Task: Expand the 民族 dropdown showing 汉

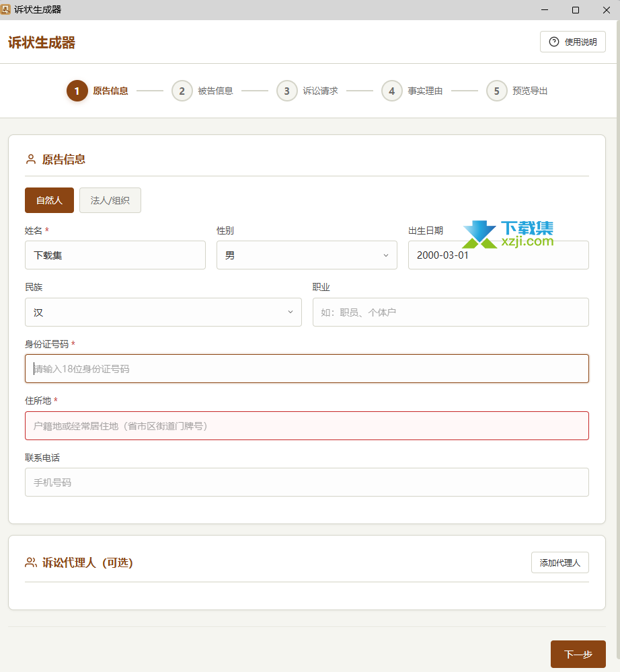Action: [x=163, y=312]
